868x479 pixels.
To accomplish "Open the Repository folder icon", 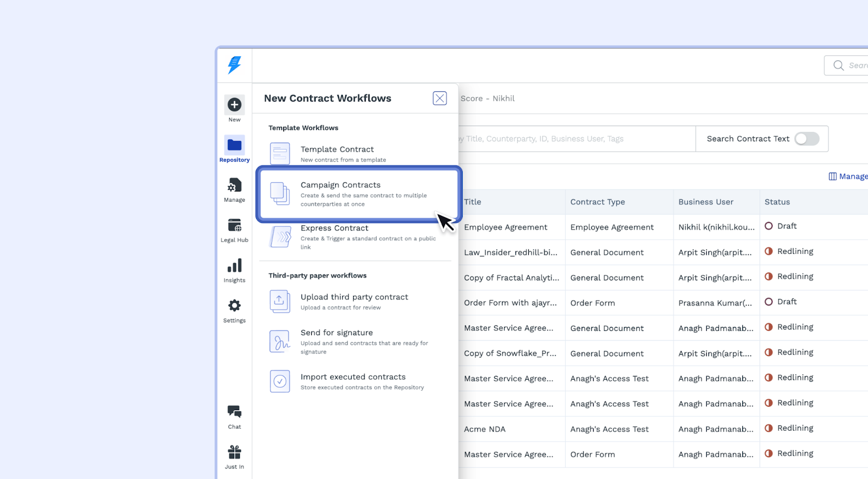I will (x=234, y=145).
